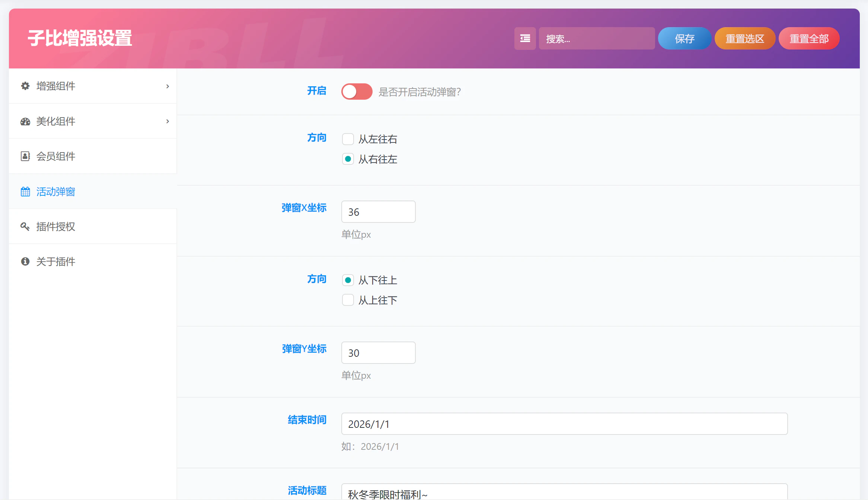Click the calendar icon beside 活动弹窗
Viewport: 868px width, 500px height.
pos(25,192)
